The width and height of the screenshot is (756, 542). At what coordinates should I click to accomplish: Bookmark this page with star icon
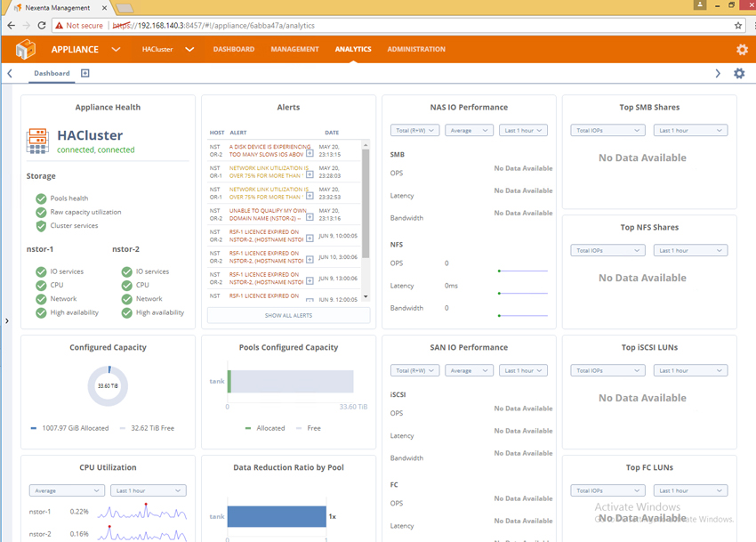coord(737,26)
